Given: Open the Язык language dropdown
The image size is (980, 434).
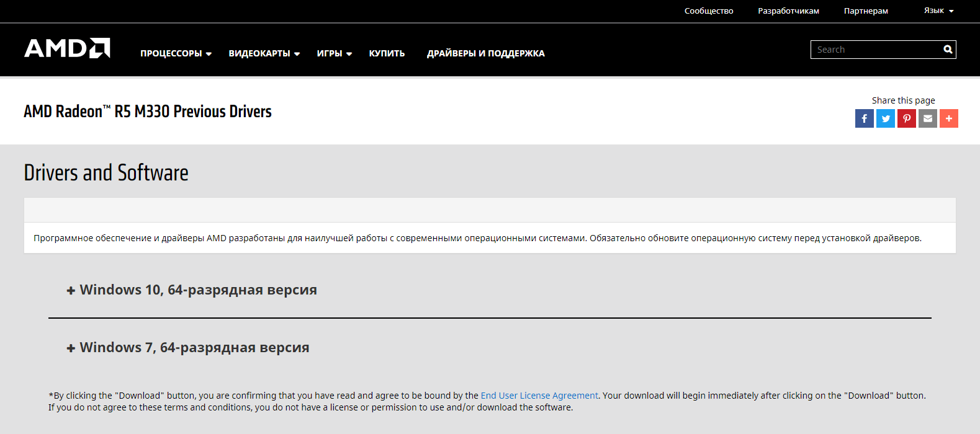Looking at the screenshot, I should pos(938,11).
